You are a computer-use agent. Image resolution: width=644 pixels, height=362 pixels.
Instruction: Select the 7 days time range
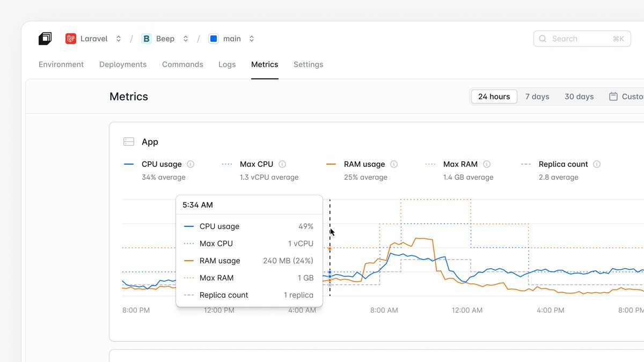tap(537, 97)
